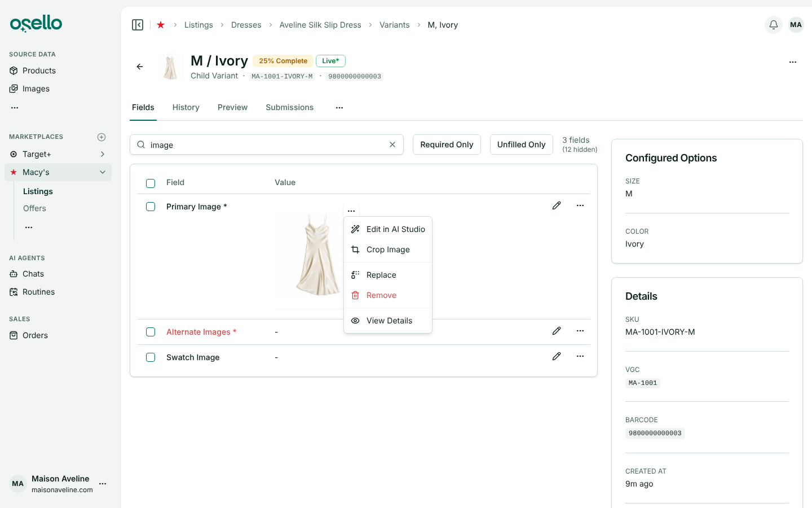This screenshot has width=812, height=508.
Task: Check the Alternate Images row checkbox
Action: click(151, 332)
